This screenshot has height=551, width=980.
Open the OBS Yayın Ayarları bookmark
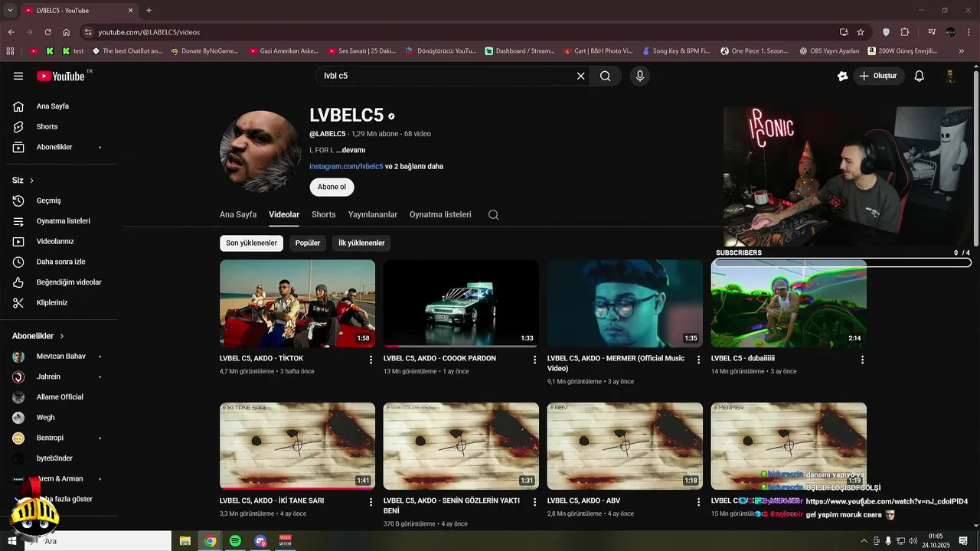pos(829,51)
